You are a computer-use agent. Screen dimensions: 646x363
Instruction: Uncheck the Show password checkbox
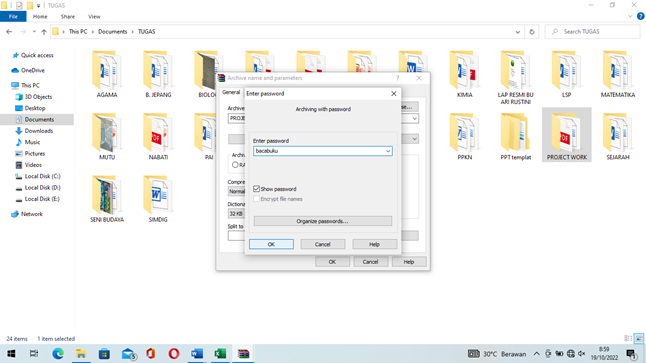click(257, 189)
